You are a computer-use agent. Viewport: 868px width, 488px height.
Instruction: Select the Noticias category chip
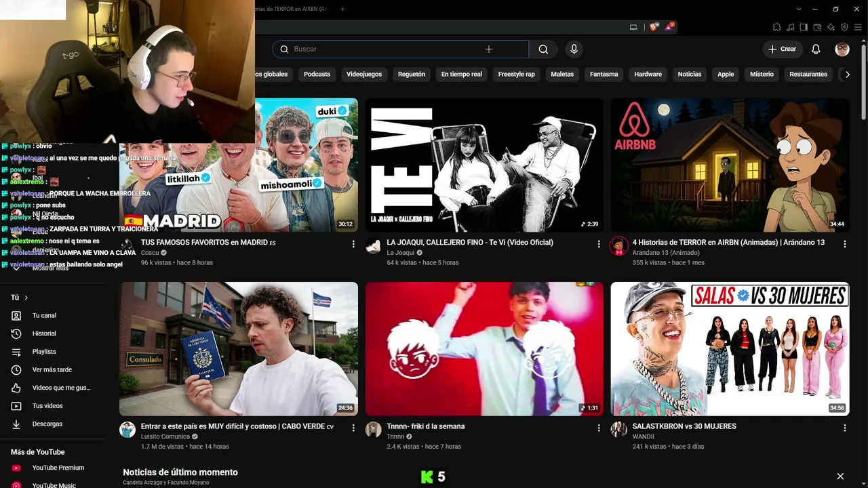coord(690,75)
